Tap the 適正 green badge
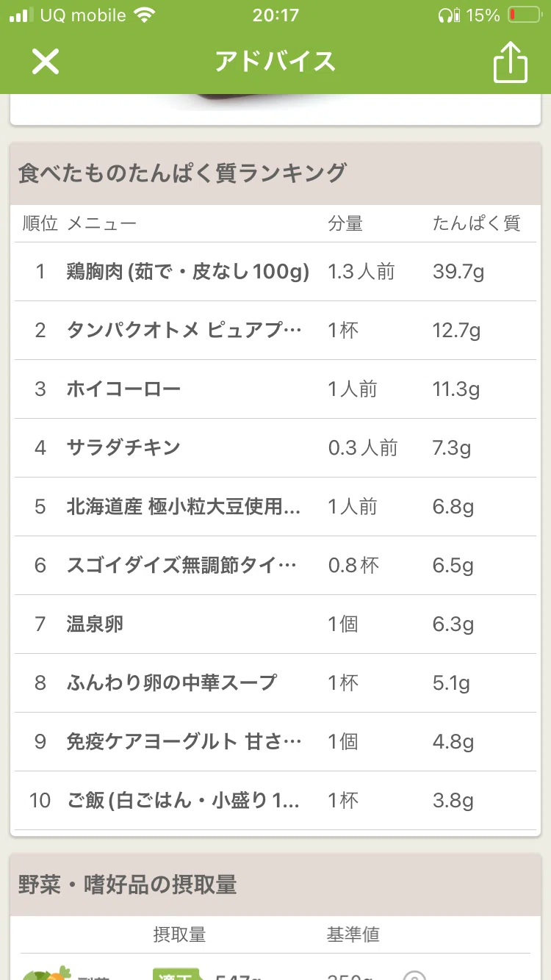The width and height of the screenshot is (551, 980). [178, 974]
